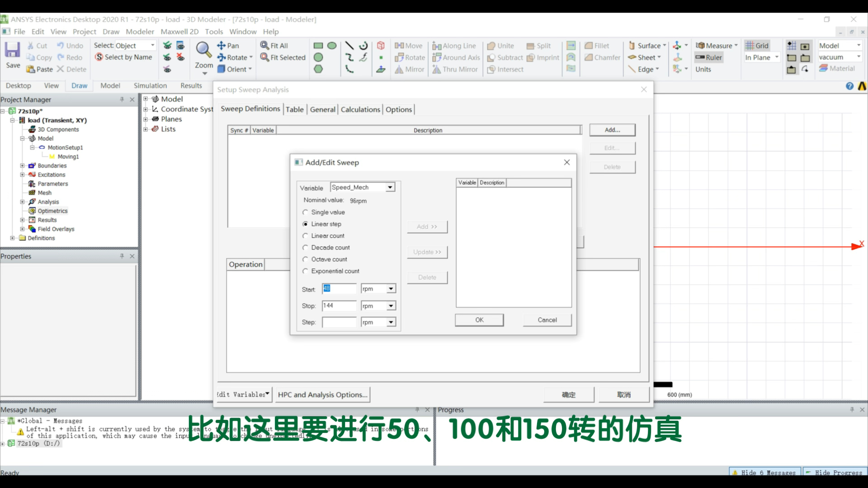
Task: Click the Add sweep button
Action: [x=612, y=130]
